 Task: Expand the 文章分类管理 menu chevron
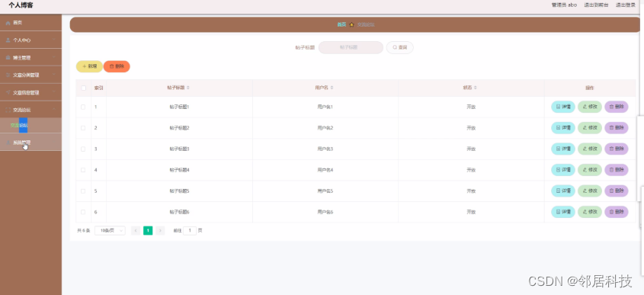pos(54,75)
